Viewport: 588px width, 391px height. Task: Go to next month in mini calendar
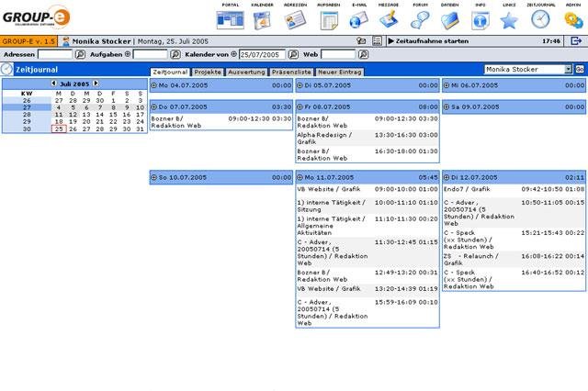pos(95,83)
